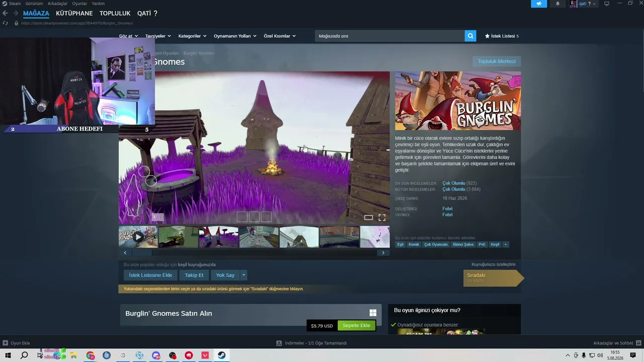Click the taskbar volume speaker icon

[x=600, y=355]
